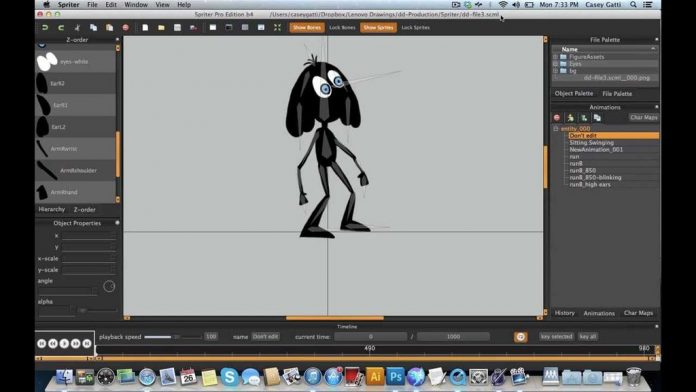Click the Char Maps button in Animations
This screenshot has width=696, height=392.
(x=644, y=117)
